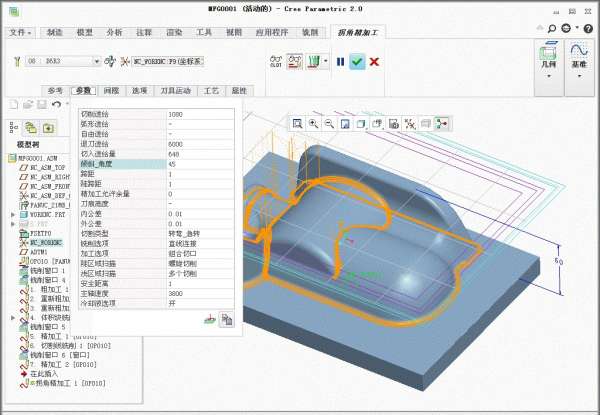Pause the feature with the pause icon
The width and height of the screenshot is (600, 415).
[x=340, y=62]
